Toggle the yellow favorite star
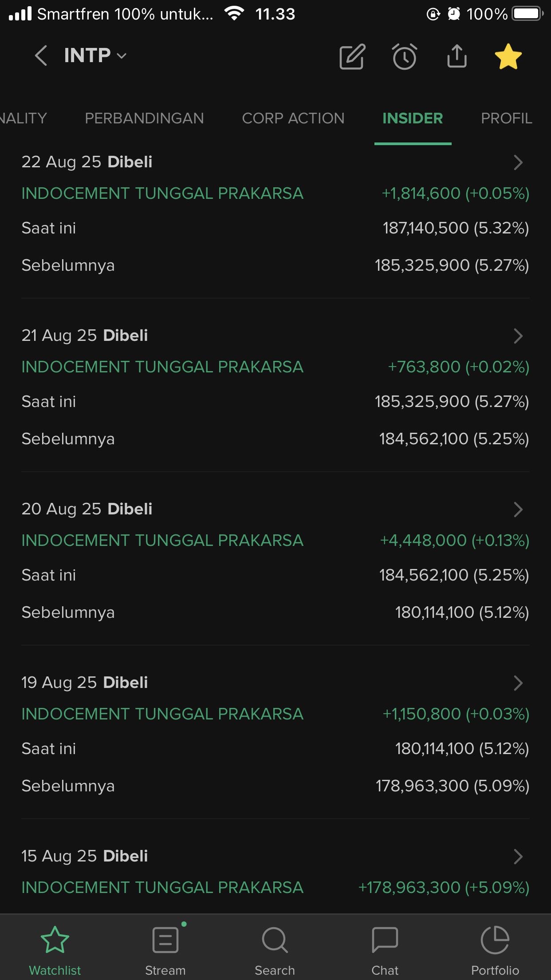The height and width of the screenshot is (980, 551). click(508, 56)
